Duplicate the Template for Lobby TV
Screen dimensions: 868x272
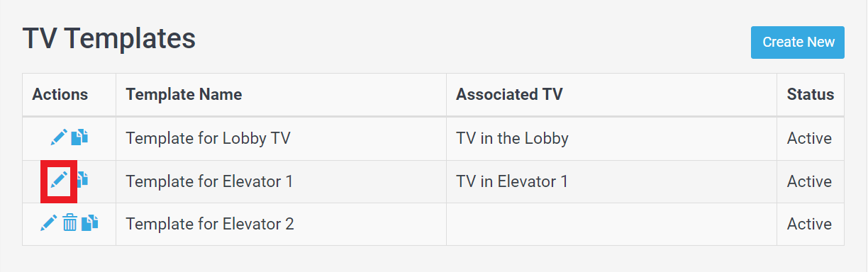(80, 137)
